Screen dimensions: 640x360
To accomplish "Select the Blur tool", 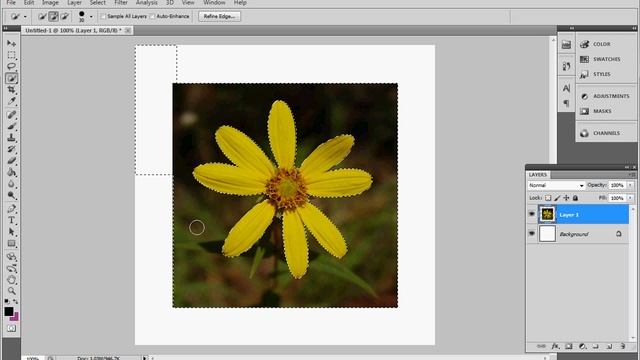I will pyautogui.click(x=11, y=184).
